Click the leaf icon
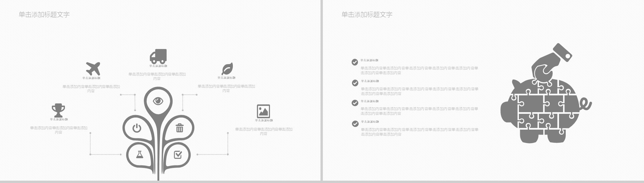 tap(227, 69)
